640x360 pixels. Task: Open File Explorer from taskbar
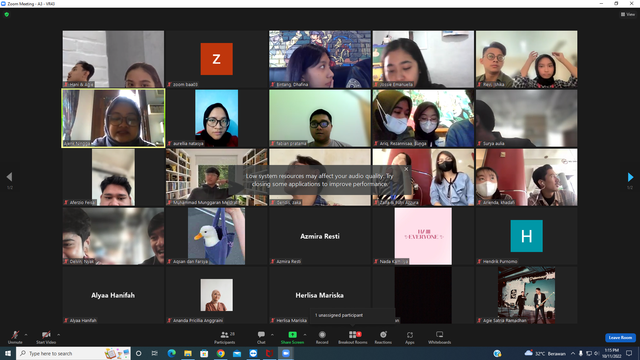188,353
